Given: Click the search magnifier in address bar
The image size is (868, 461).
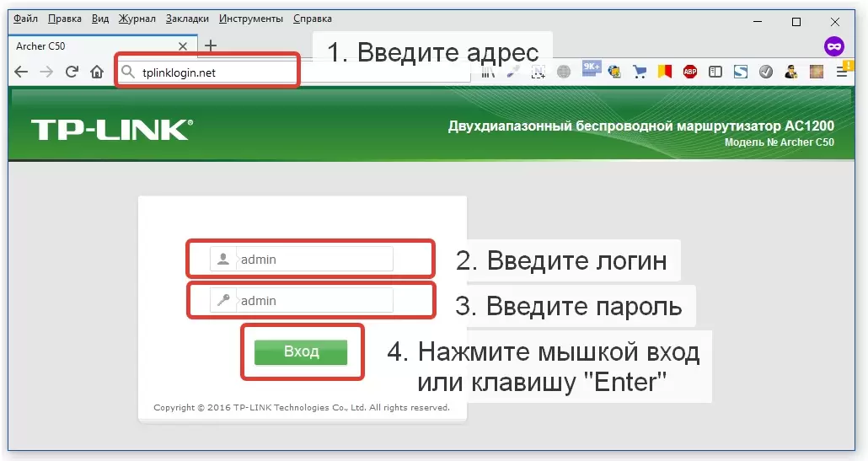Looking at the screenshot, I should tap(128, 72).
